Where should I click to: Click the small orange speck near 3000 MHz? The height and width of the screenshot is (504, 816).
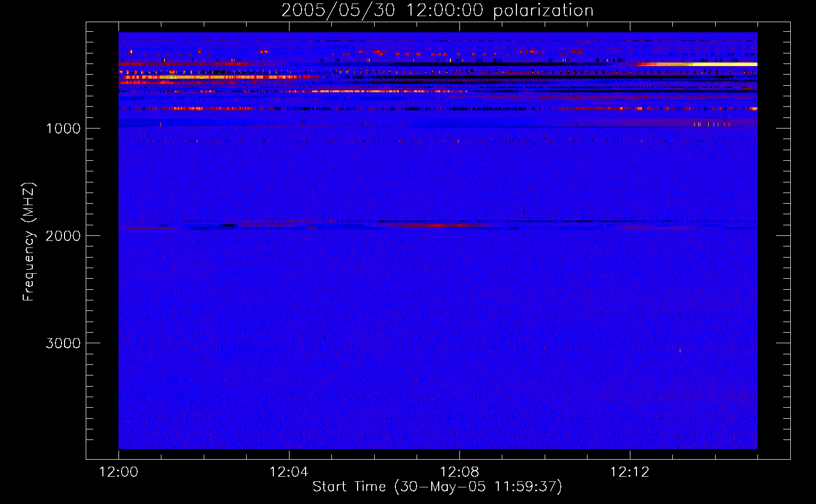coord(680,350)
